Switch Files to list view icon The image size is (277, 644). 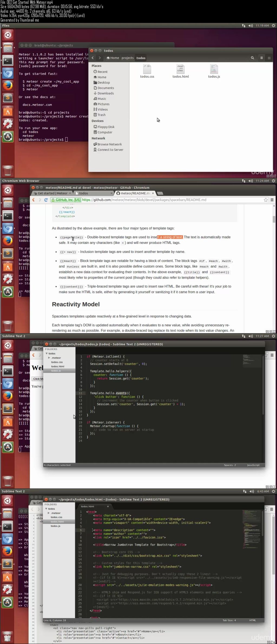(262, 58)
